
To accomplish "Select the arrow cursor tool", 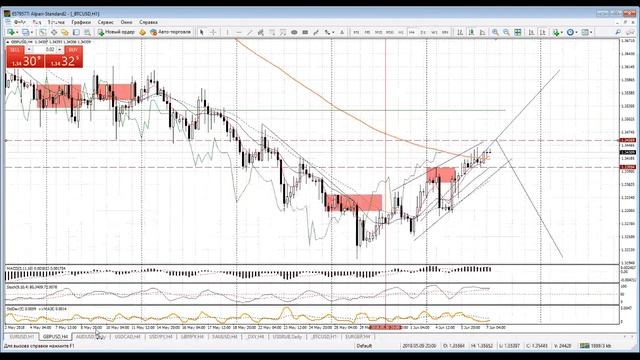I will point(201,32).
